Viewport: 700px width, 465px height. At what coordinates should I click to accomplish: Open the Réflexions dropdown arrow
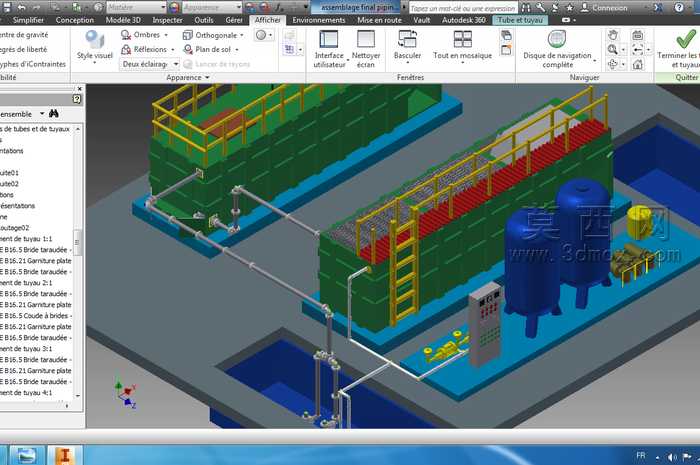click(x=173, y=50)
